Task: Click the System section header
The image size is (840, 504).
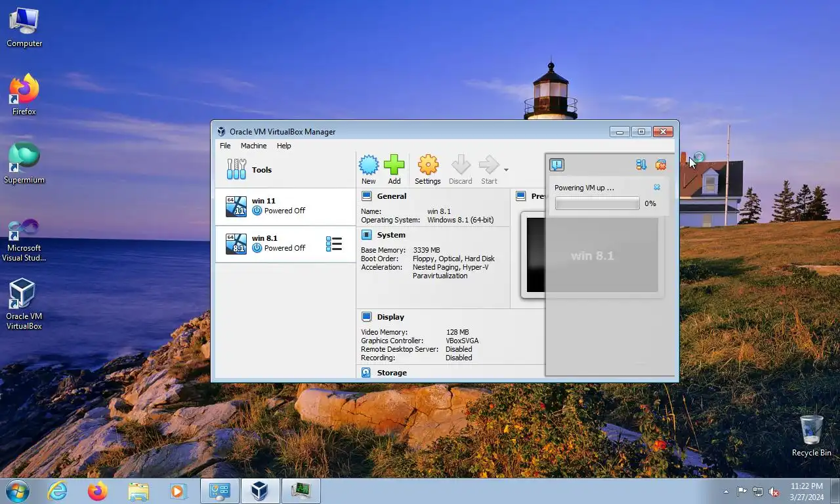Action: 391,235
